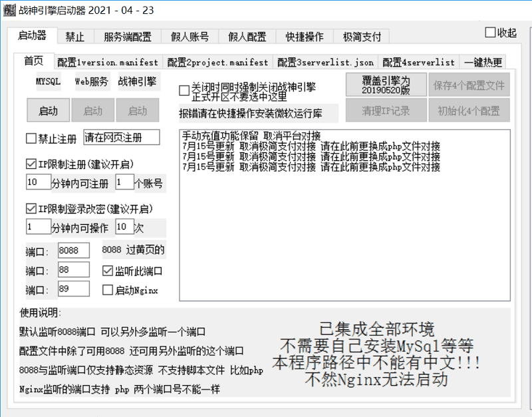This screenshot has height=417, width=532.
Task: Disable the IP限制登录改密 checkbox
Action: (31, 208)
